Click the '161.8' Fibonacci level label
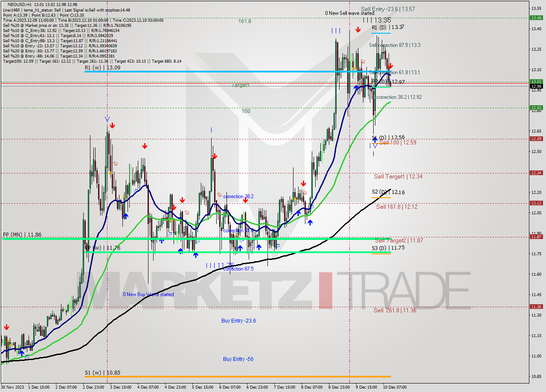 (x=244, y=21)
